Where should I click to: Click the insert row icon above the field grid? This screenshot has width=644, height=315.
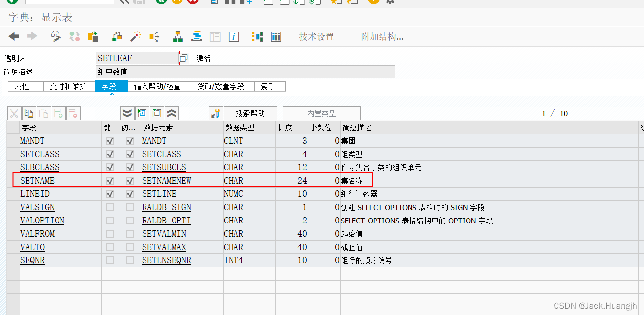[59, 113]
